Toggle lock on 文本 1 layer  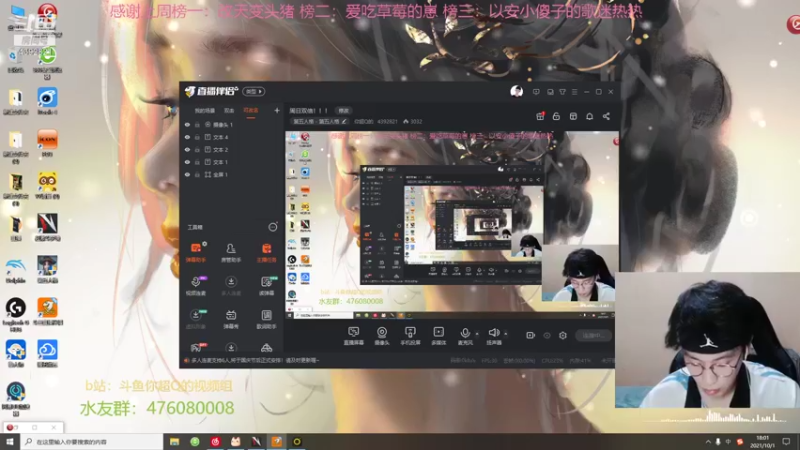pos(197,162)
